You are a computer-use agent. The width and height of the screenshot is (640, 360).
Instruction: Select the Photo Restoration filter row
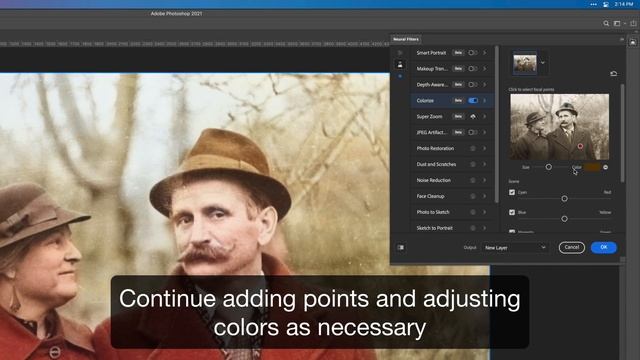(x=452, y=149)
